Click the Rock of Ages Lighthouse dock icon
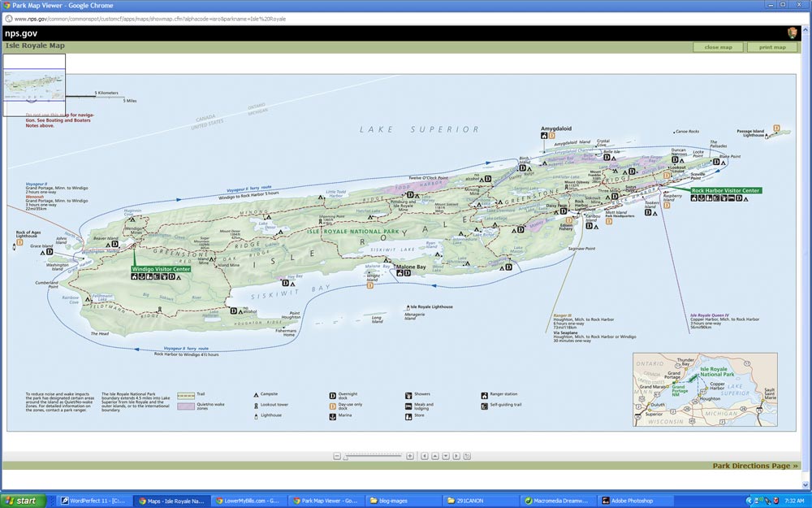 click(19, 242)
